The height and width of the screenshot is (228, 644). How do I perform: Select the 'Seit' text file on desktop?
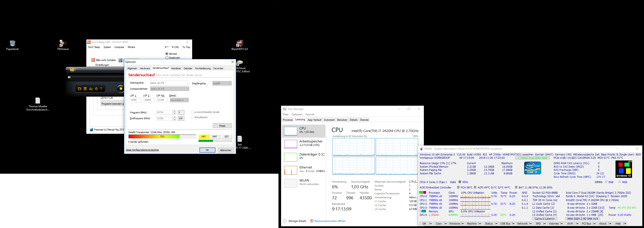(x=240, y=139)
